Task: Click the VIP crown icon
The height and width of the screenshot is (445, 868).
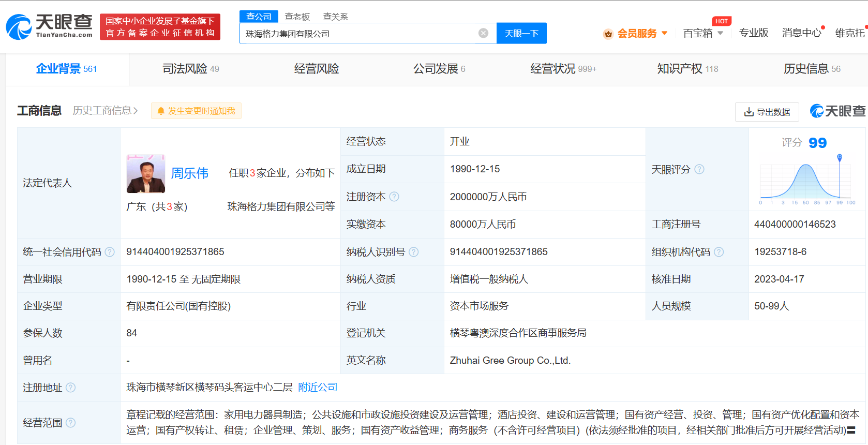Action: click(608, 34)
